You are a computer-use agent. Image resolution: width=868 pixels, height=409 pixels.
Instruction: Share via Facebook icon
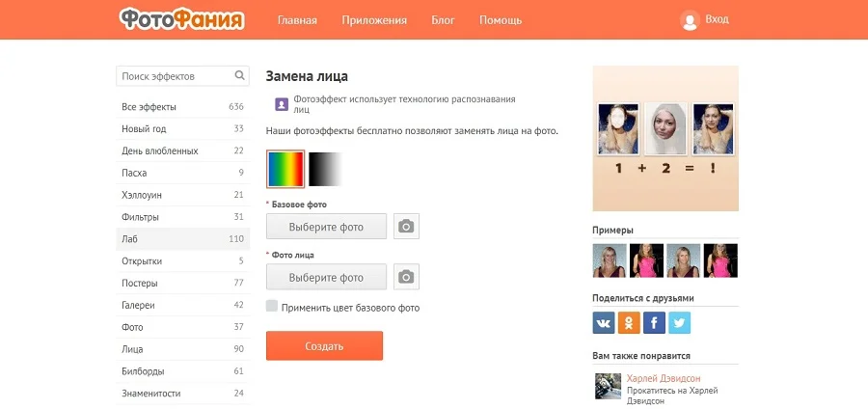(x=654, y=322)
